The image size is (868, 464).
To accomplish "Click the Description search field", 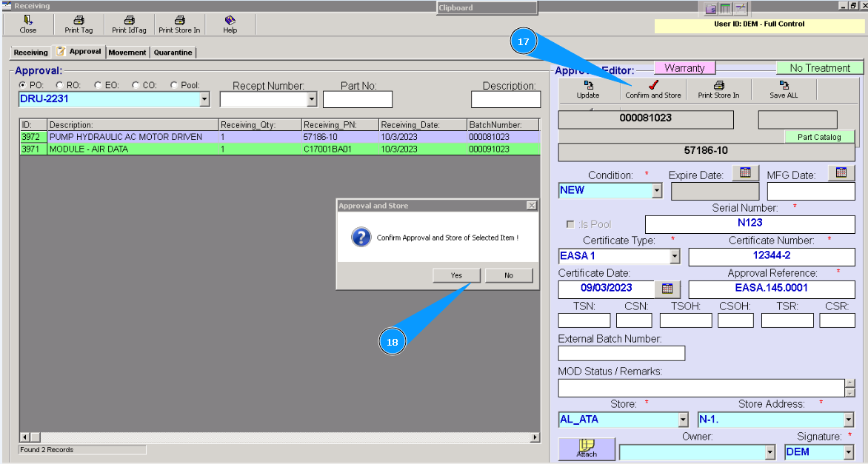I will coord(505,100).
